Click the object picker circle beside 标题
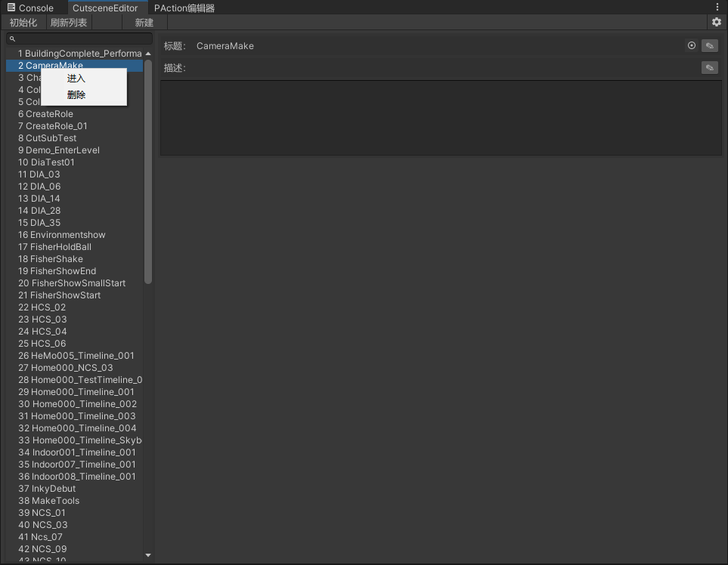 click(692, 46)
